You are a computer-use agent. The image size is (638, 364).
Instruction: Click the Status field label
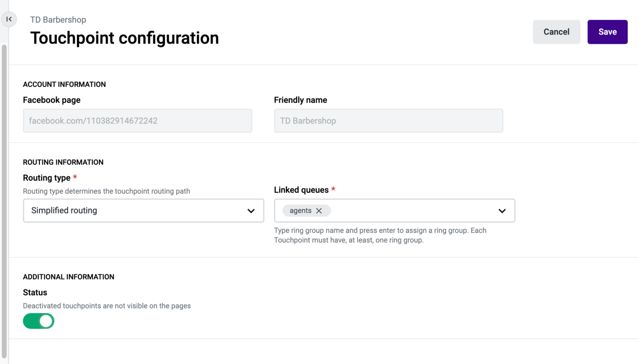pos(35,293)
